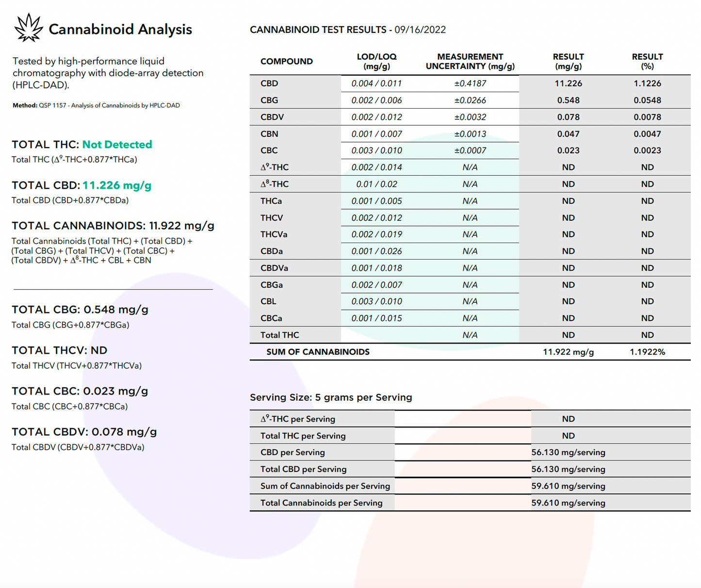Click the Δ8-THC compound row label
This screenshot has height=588, width=701.
pyautogui.click(x=275, y=184)
